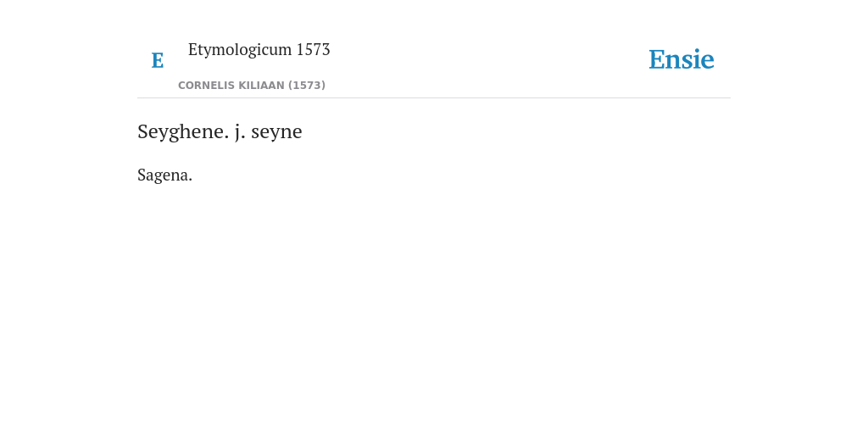Click the word Etymologicum in the title
The height and width of the screenshot is (434, 868).
tap(240, 50)
